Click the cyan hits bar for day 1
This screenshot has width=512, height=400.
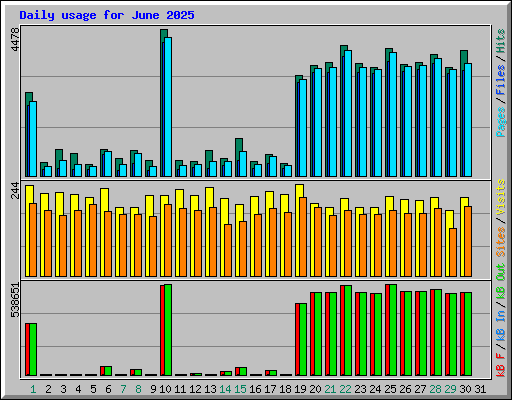coord(33,139)
